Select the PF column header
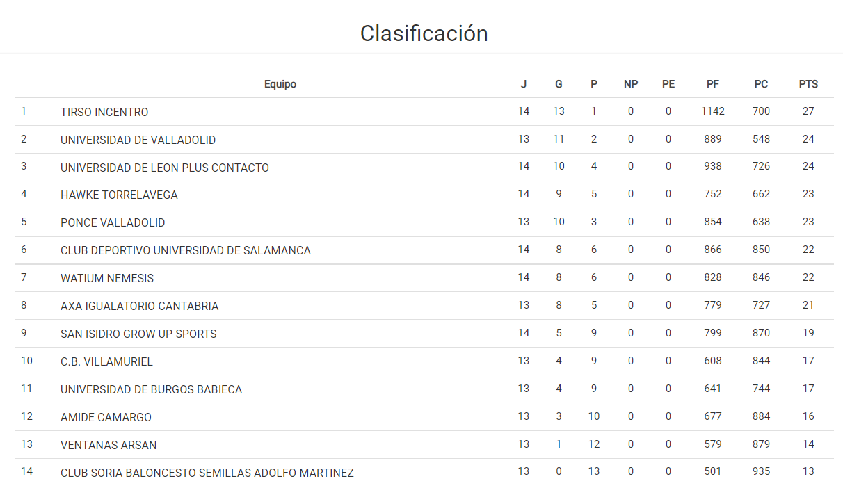The image size is (843, 504). tap(713, 84)
